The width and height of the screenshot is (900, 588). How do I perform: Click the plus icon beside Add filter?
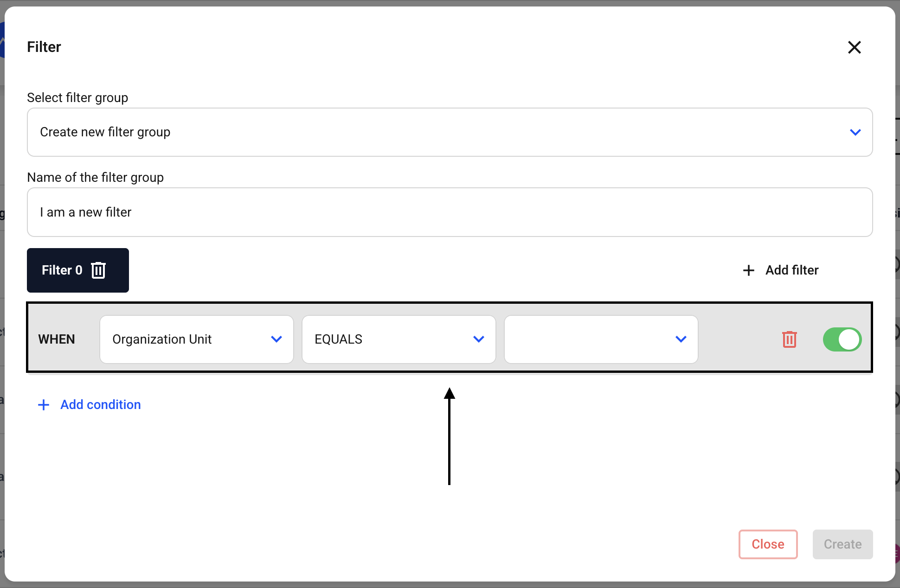748,270
